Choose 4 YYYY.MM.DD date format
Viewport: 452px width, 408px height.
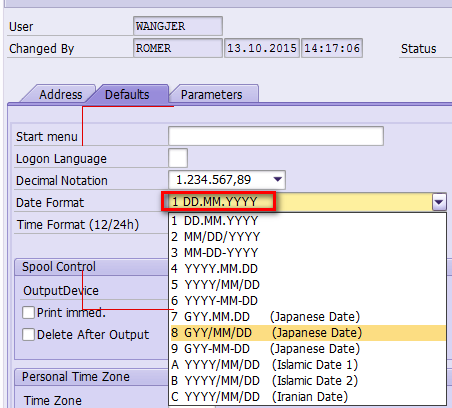click(308, 269)
